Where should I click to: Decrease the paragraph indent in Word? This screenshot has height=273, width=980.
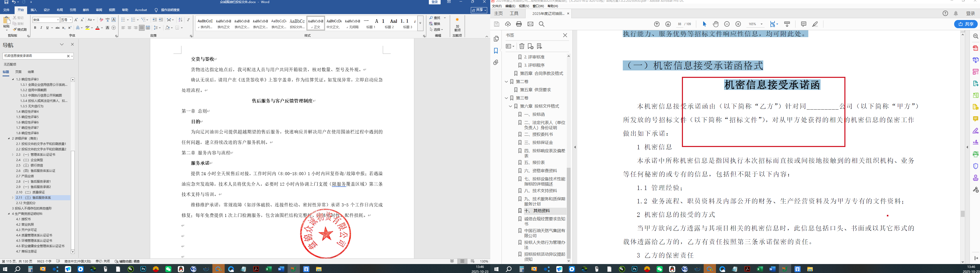click(x=155, y=20)
